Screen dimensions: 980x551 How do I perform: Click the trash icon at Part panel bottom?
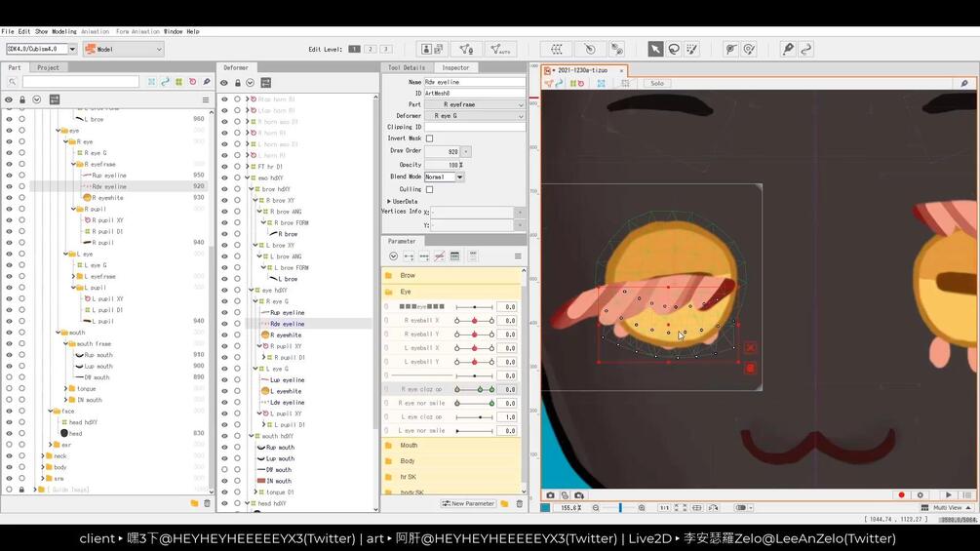(208, 503)
